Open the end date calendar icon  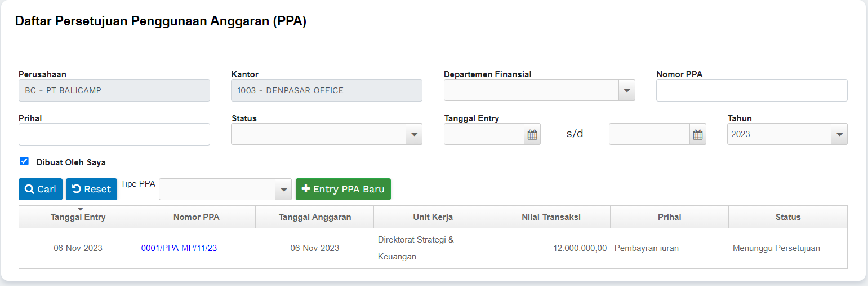(x=697, y=135)
